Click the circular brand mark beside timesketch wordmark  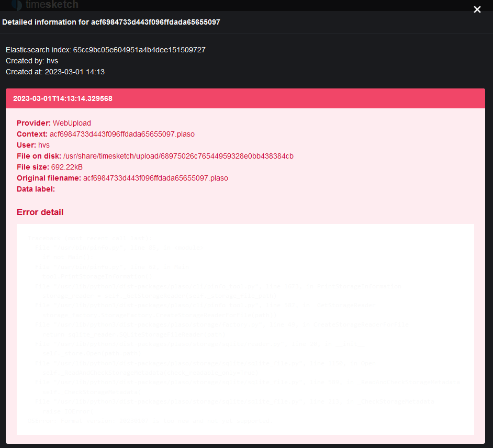click(x=17, y=5)
